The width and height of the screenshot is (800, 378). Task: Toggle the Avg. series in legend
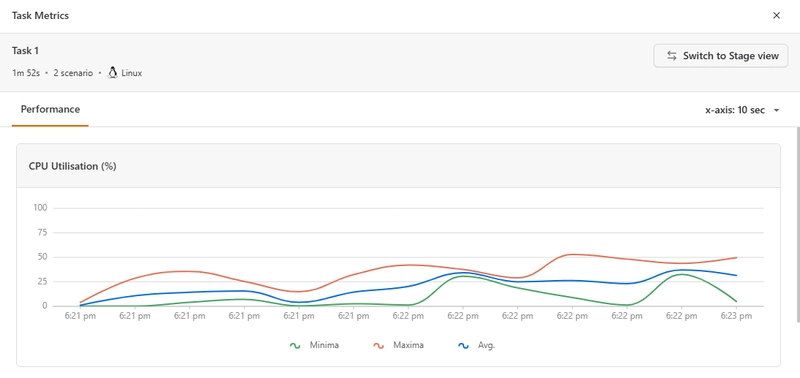click(x=477, y=345)
